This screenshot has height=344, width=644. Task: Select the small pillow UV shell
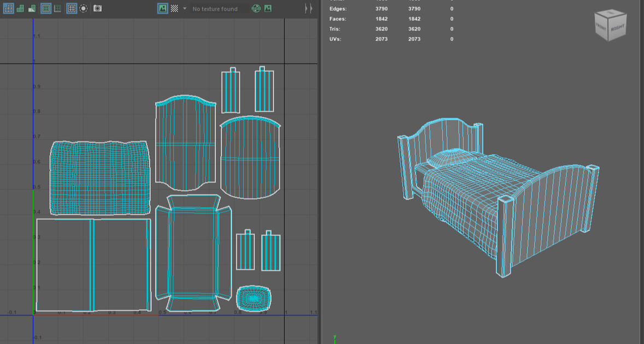coord(253,298)
